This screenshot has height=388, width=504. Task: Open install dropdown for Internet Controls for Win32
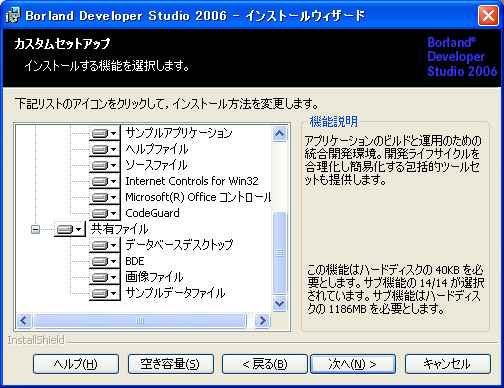(104, 181)
